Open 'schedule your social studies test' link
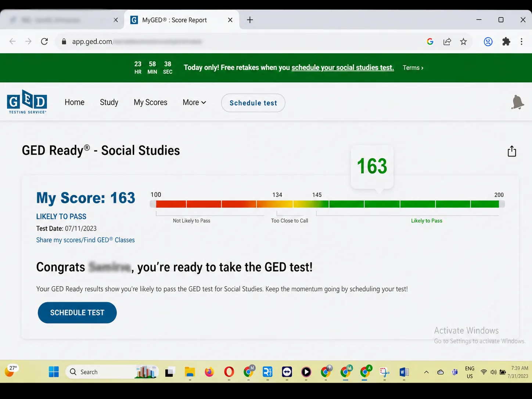Screen dimensions: 532x399 click(x=342, y=68)
